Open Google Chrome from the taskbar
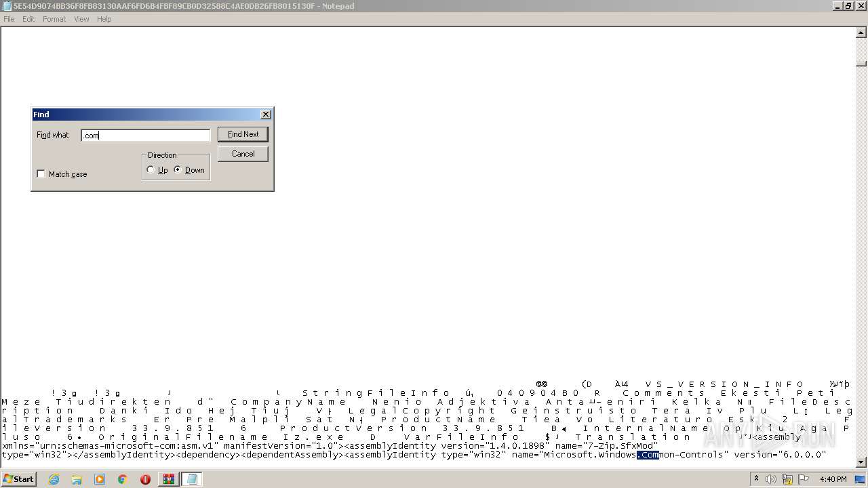Viewport: 868px width, 488px height. point(123,479)
